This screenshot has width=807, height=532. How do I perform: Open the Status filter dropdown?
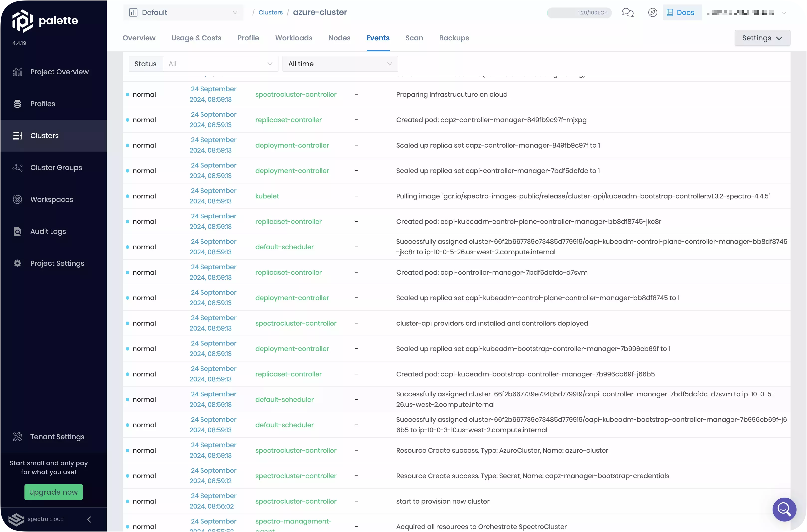(x=220, y=64)
